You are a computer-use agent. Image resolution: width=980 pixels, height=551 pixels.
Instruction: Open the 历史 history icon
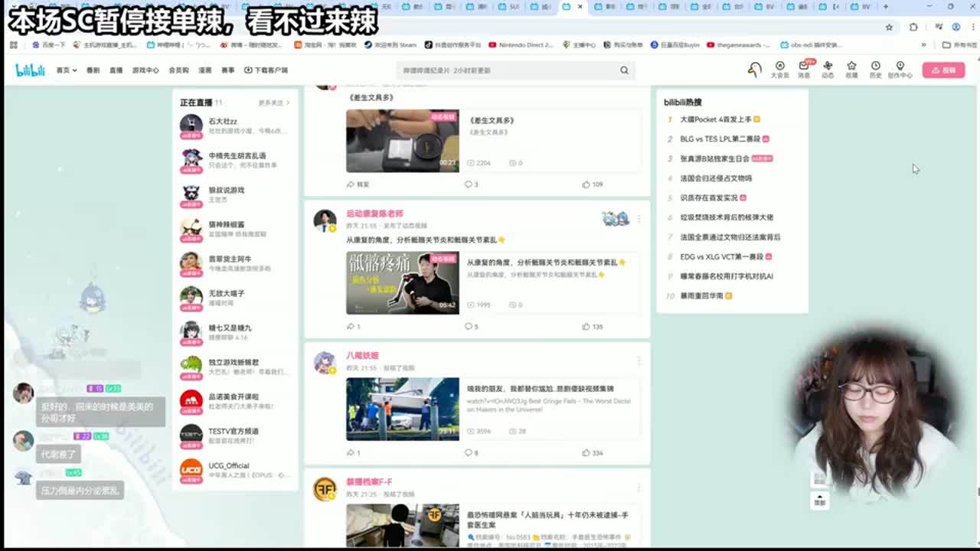[875, 69]
